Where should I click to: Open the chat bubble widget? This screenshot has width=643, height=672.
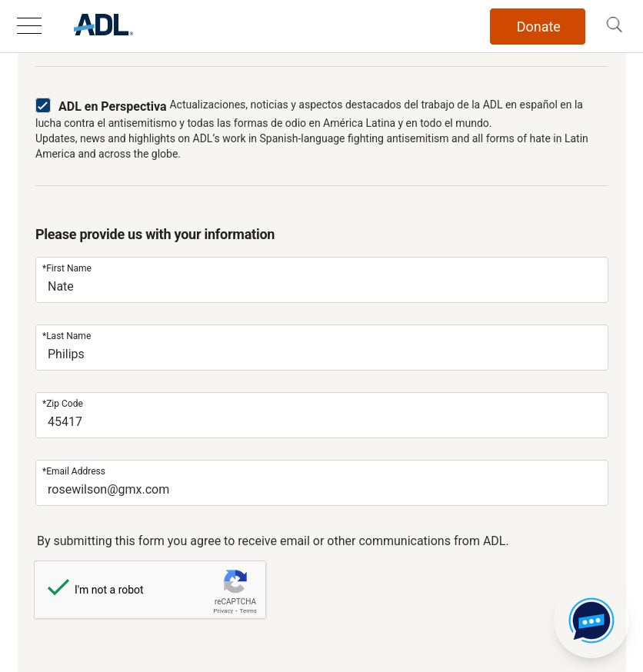(x=591, y=620)
